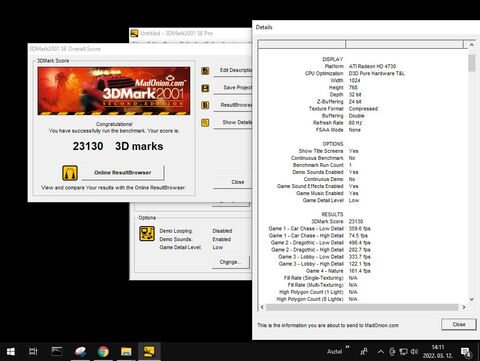The height and width of the screenshot is (361, 480).
Task: Select 'Game 2 - Dragothic - High Detail' row
Action: point(321,250)
